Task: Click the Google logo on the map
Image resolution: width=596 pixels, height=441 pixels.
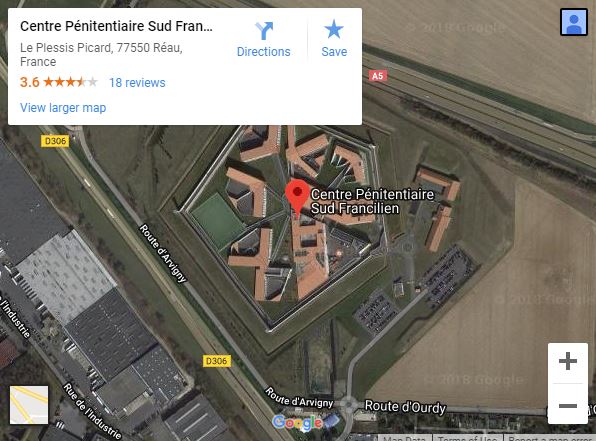Action: (297, 422)
